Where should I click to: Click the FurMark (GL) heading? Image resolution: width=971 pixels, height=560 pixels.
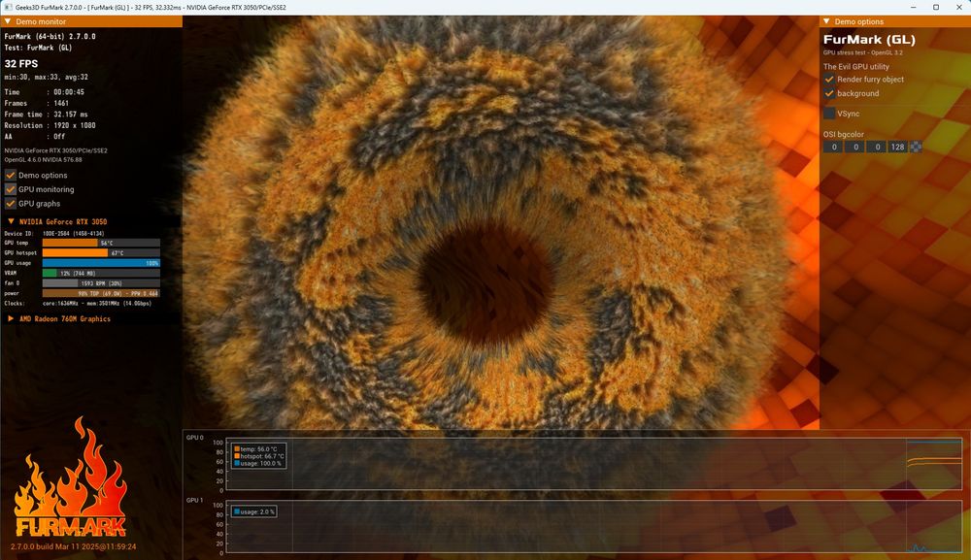(869, 40)
